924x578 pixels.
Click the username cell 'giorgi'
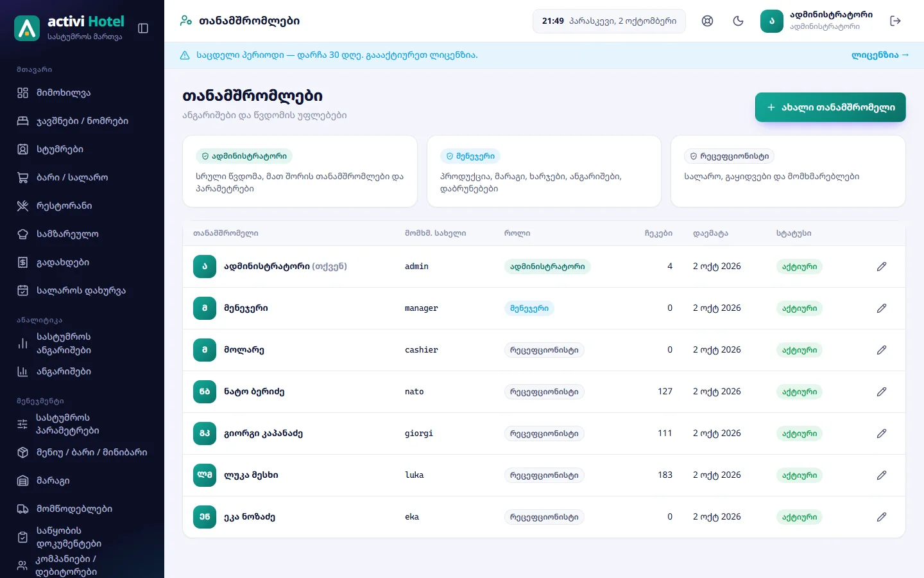[419, 433]
